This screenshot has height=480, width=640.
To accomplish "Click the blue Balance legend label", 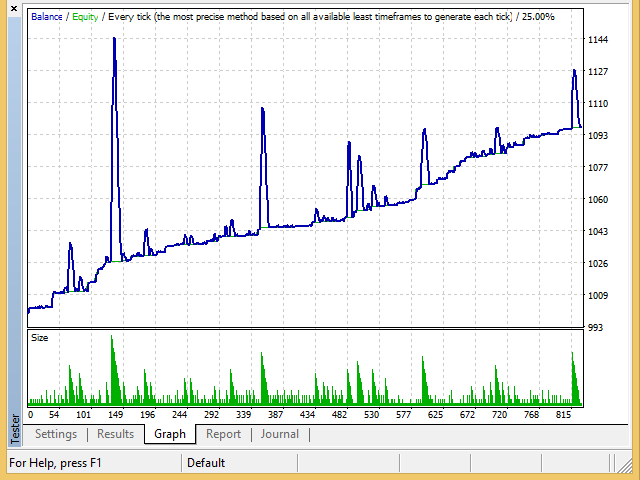I will pos(49,17).
